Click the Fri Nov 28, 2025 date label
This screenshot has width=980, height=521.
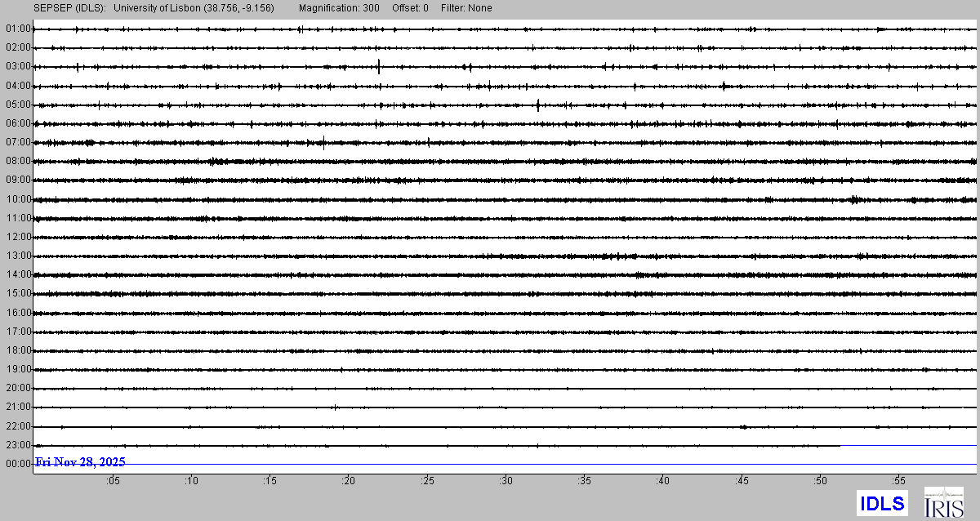tap(80, 462)
